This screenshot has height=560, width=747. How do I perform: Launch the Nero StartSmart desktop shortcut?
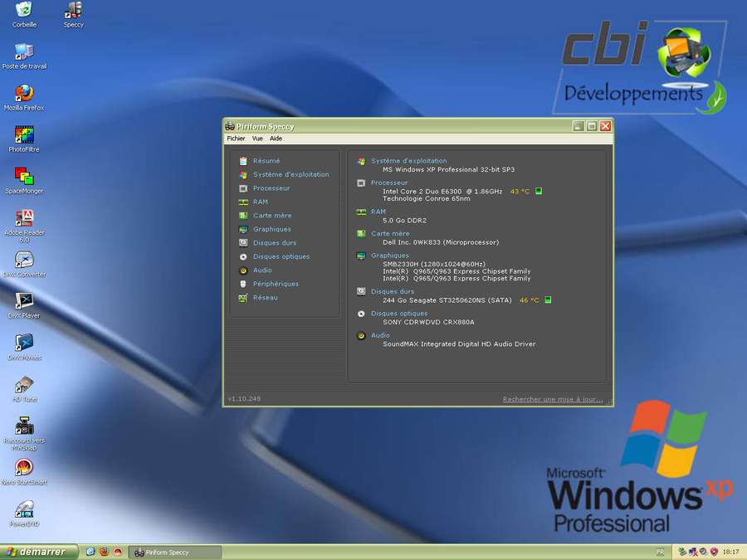pyautogui.click(x=24, y=472)
